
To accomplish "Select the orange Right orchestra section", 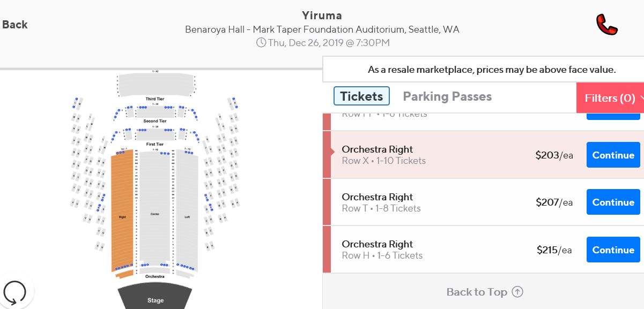I will (x=122, y=212).
